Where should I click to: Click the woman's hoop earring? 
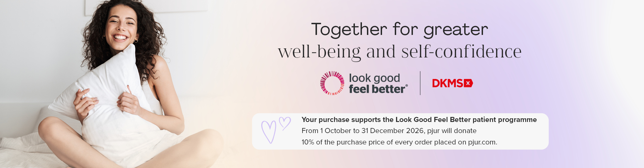[x=136, y=41]
